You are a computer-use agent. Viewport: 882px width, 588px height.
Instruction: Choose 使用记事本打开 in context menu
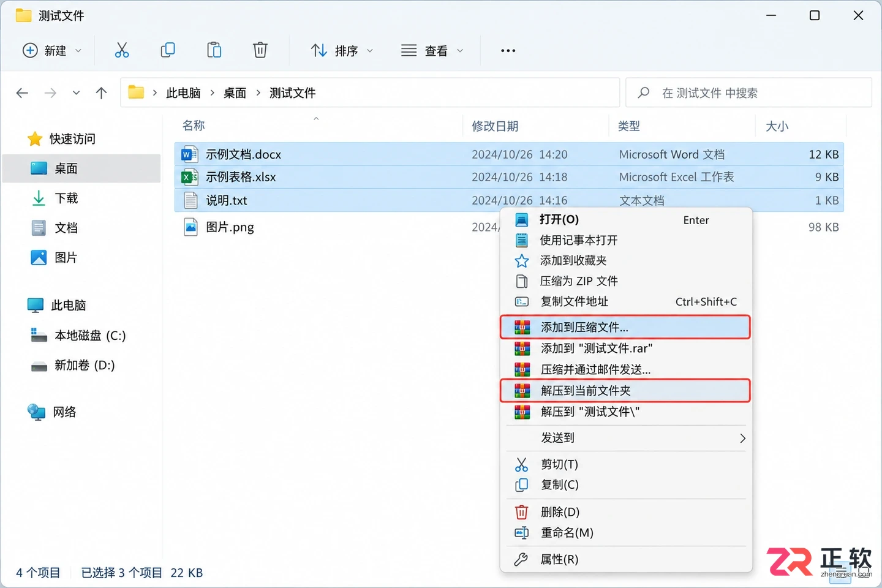click(626, 240)
